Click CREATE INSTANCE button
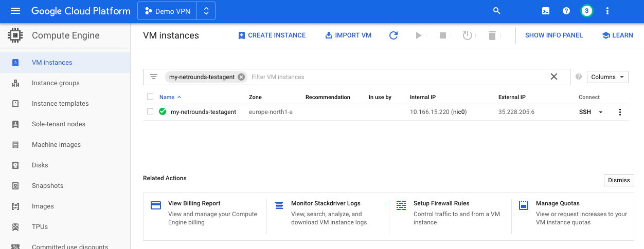Image resolution: width=644 pixels, height=249 pixels. pyautogui.click(x=272, y=35)
